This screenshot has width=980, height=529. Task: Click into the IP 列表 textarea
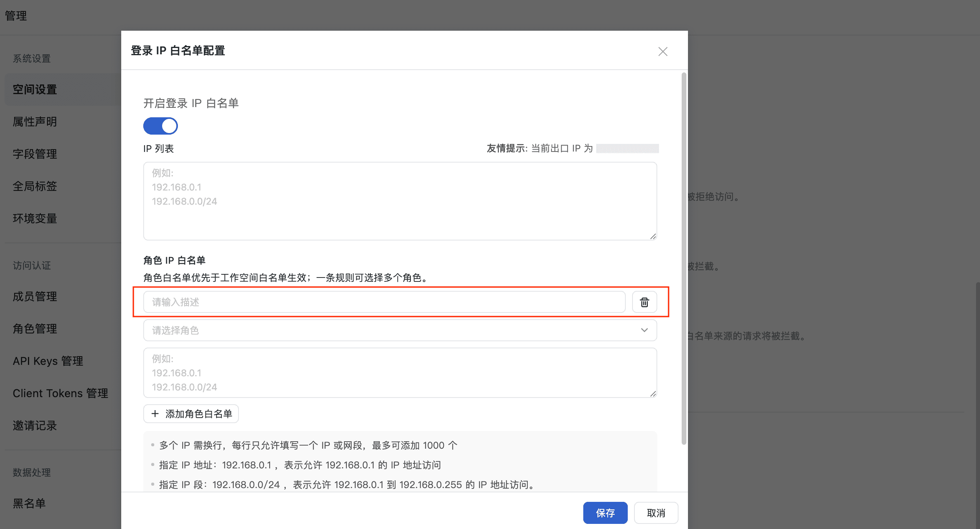click(400, 201)
